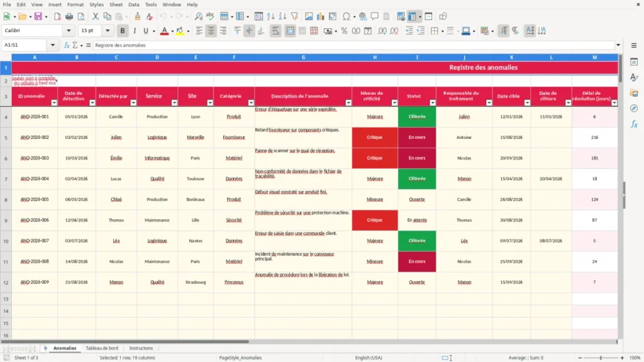Toggle the AutoFilter funnel icon

tap(294, 16)
